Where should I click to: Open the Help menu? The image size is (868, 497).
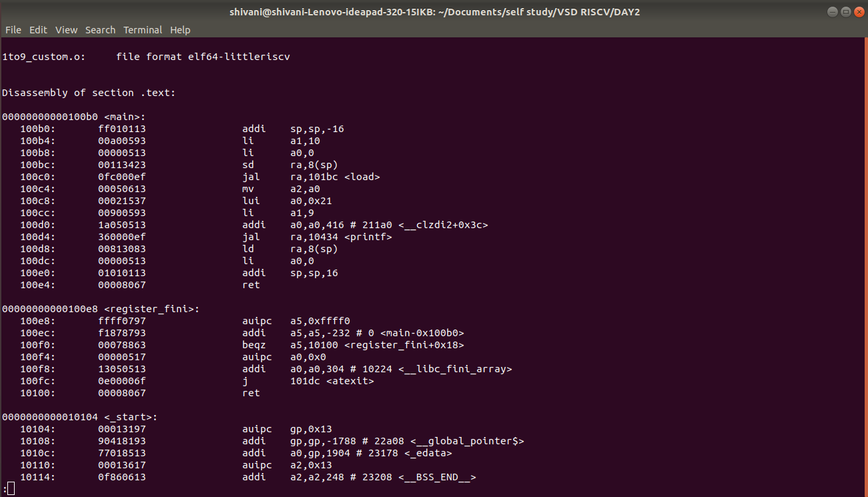coord(180,30)
